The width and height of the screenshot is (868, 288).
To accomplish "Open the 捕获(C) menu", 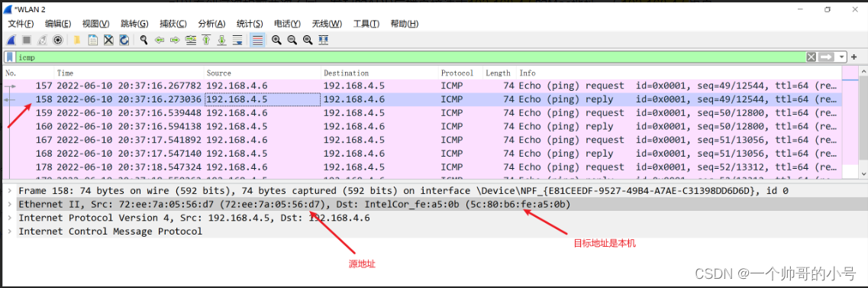I will coord(173,24).
